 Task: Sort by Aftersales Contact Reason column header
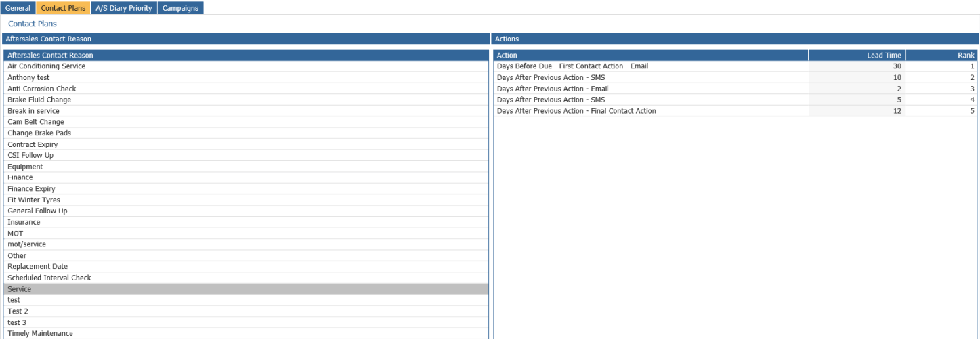(246, 55)
